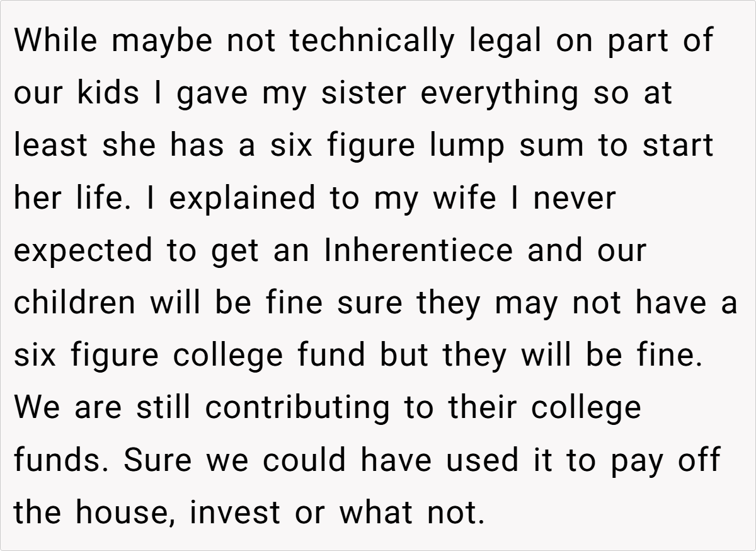
Task: Click the word "children"
Action: pos(74,303)
